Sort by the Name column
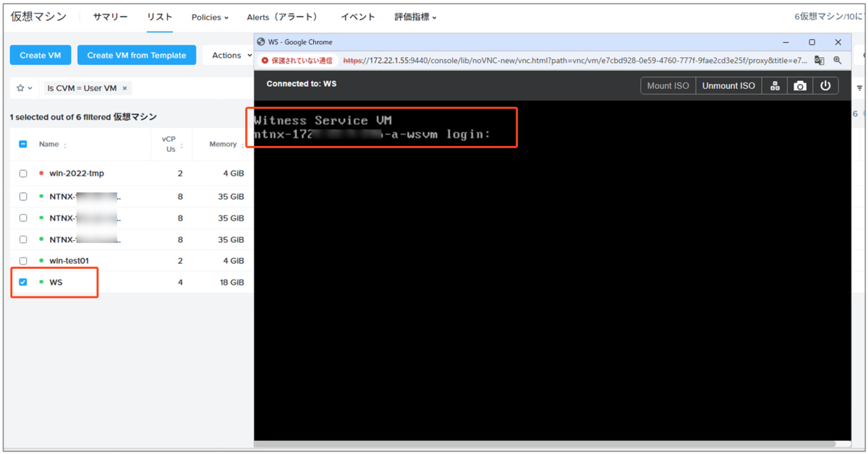 [x=65, y=145]
